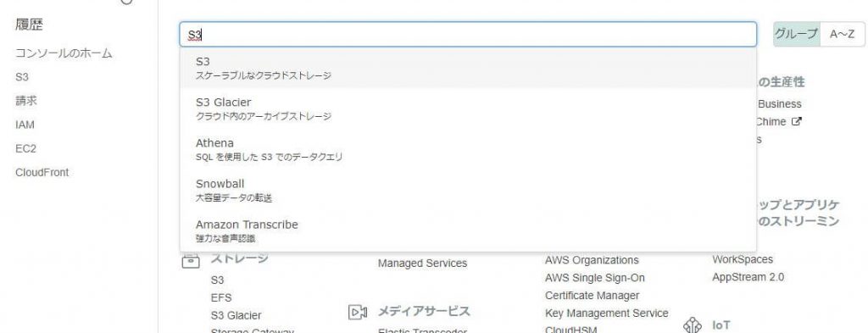This screenshot has height=333, width=868.
Task: Pick Athena from the search suggestions
Action: [x=468, y=150]
